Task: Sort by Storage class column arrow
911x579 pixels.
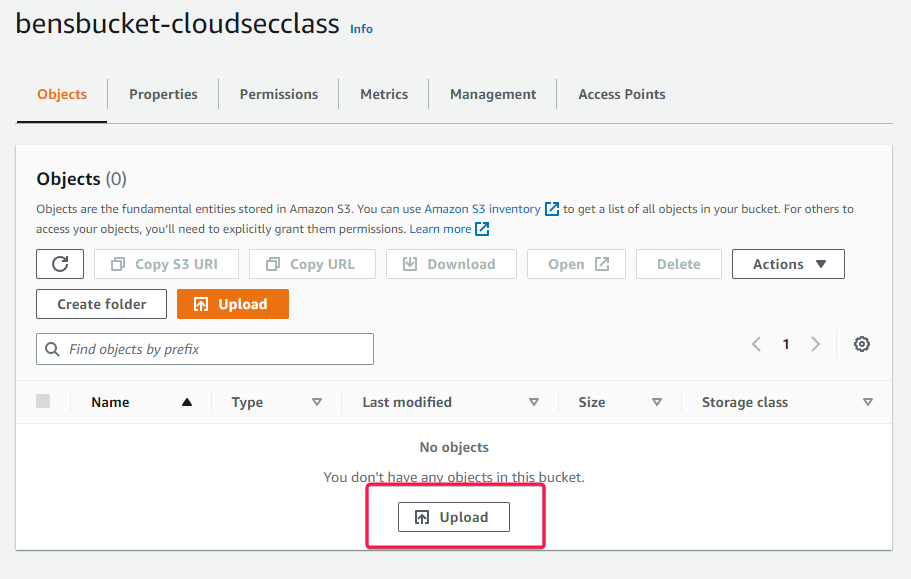Action: click(867, 402)
